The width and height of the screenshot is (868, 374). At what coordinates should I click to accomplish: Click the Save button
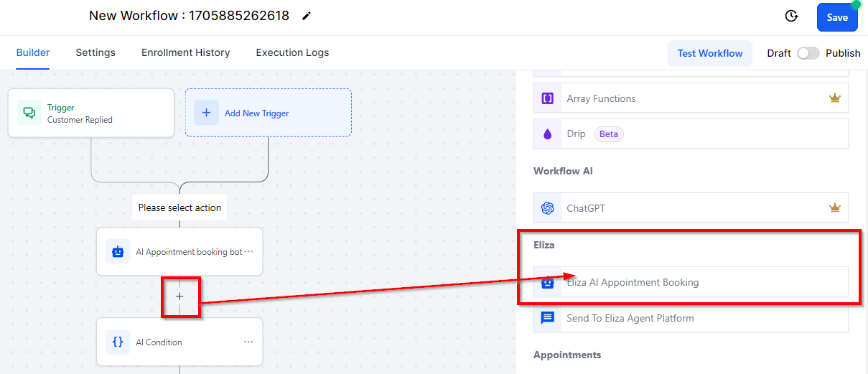[x=837, y=17]
